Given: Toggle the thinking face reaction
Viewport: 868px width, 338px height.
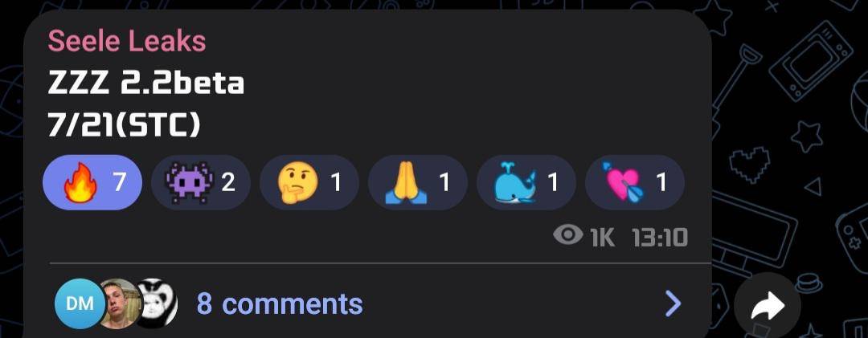Looking at the screenshot, I should click(x=309, y=182).
